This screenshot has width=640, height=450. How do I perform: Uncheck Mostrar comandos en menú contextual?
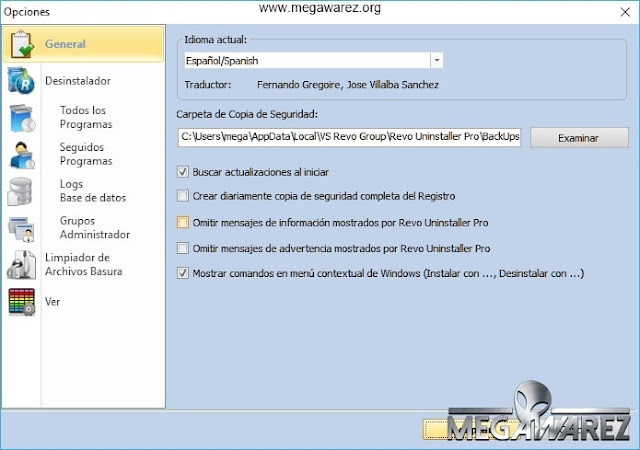click(183, 273)
